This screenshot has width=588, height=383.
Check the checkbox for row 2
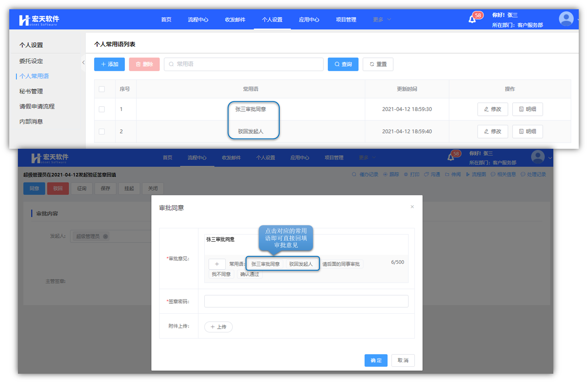102,131
